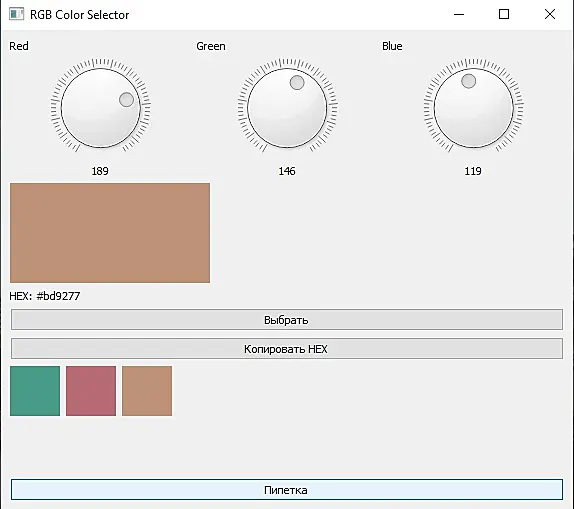The height and width of the screenshot is (509, 574).
Task: Click the Green dial knob handle
Action: tap(297, 82)
